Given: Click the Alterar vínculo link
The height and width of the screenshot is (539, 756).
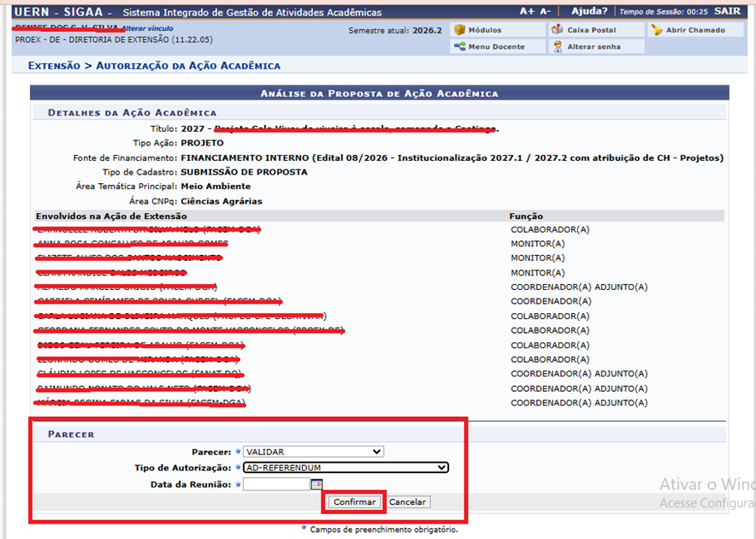Looking at the screenshot, I should coord(148,28).
